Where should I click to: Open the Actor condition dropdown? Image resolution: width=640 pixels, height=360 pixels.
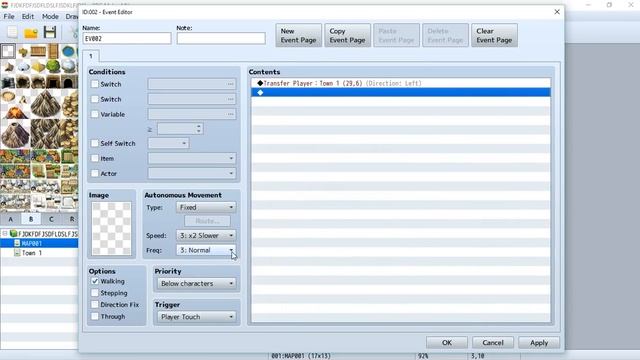click(192, 173)
